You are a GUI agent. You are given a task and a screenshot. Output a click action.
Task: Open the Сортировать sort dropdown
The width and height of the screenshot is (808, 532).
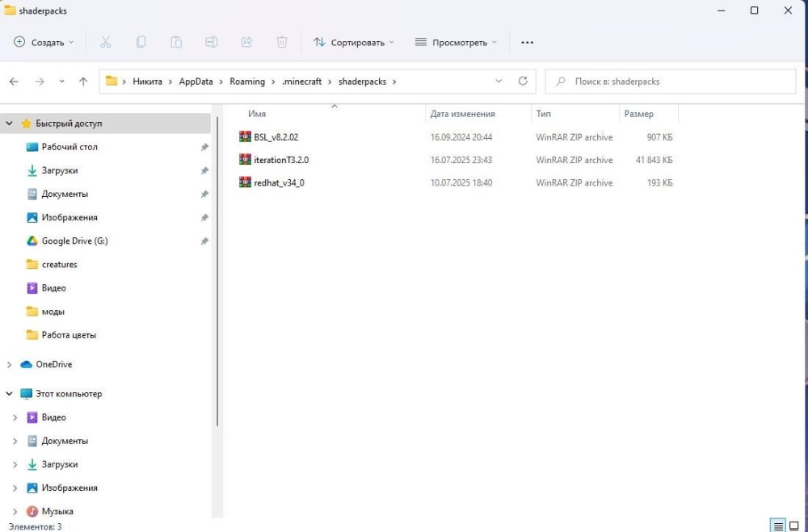point(354,42)
